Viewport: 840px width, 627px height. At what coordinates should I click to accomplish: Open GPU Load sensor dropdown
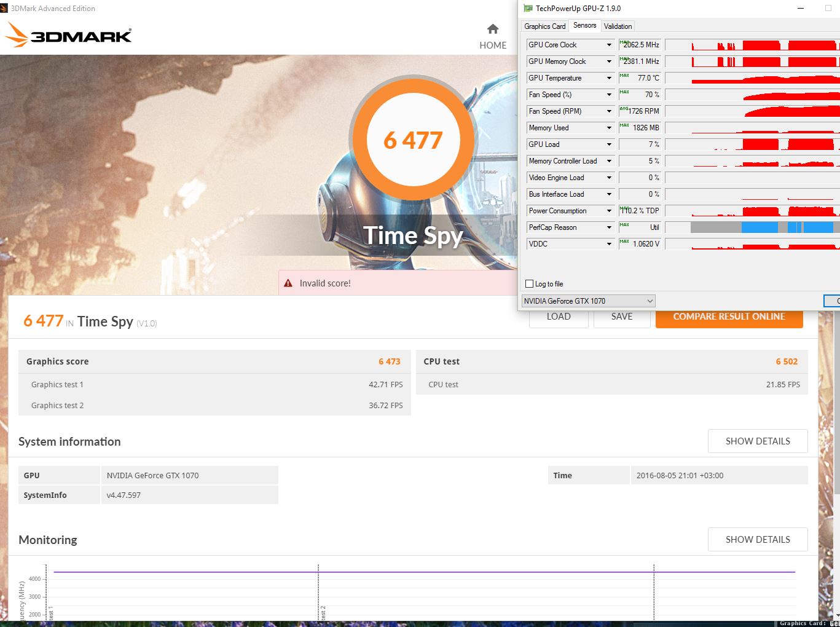click(609, 144)
